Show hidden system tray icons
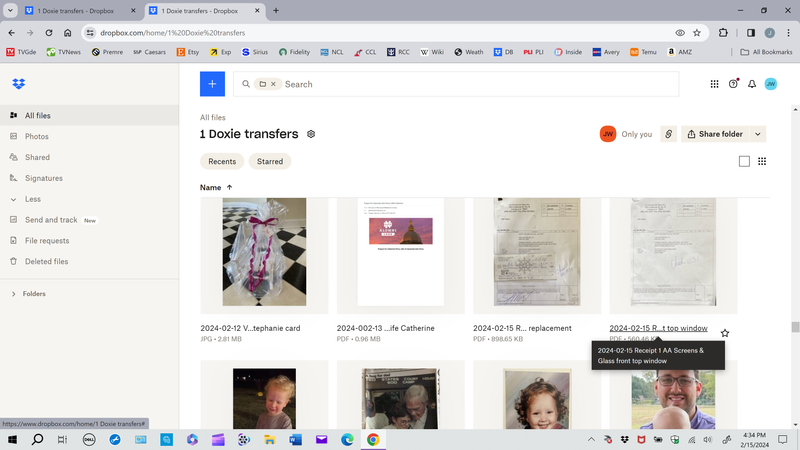Screen dimensions: 800x450 tap(591, 439)
